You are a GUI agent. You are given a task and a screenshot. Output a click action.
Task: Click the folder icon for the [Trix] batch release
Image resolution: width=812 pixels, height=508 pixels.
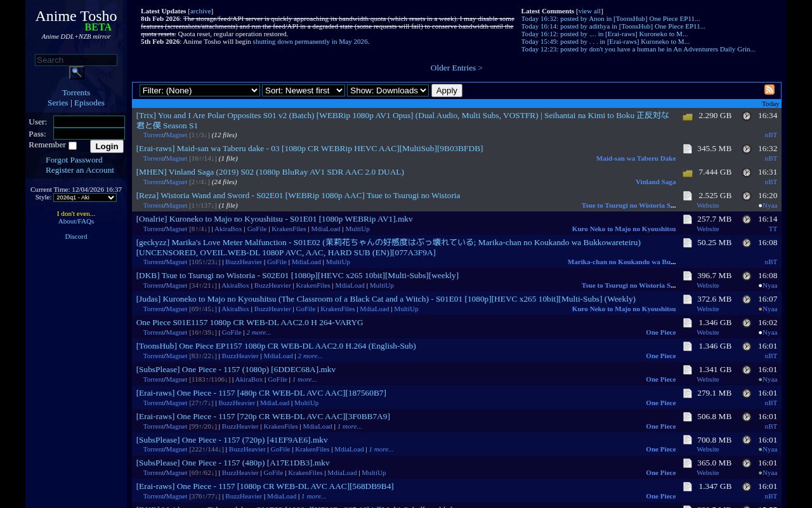(687, 116)
